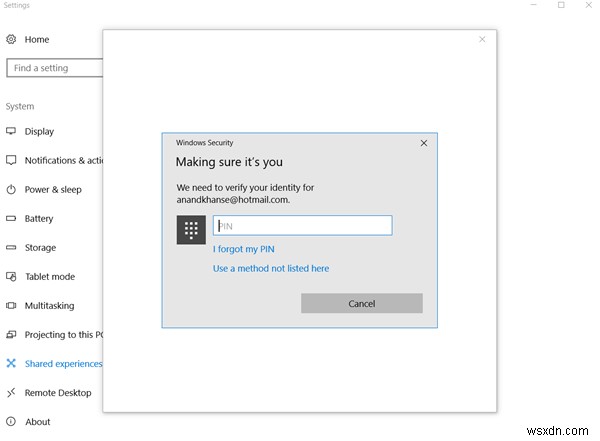The width and height of the screenshot is (600, 441).
Task: Open the Multitasking page
Action: [49, 305]
